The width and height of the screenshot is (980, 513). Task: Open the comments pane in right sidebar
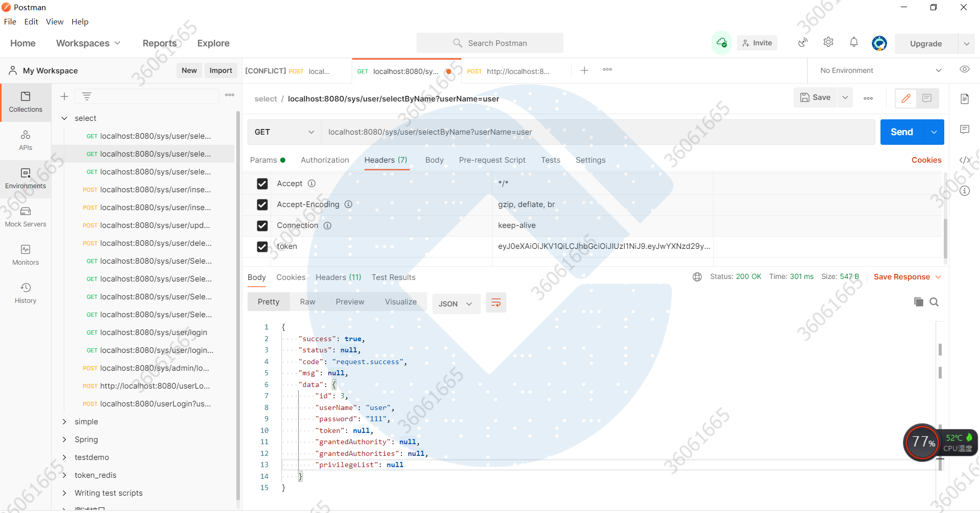[965, 129]
